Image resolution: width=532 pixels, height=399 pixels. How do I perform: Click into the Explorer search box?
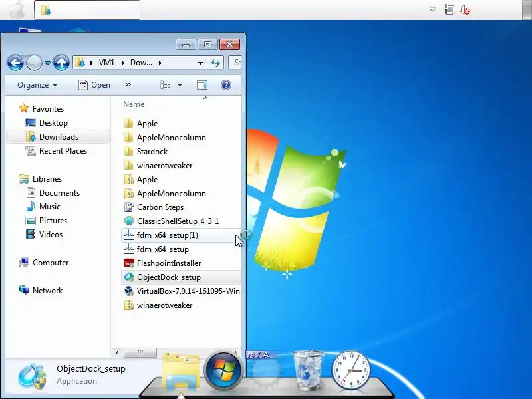point(235,63)
